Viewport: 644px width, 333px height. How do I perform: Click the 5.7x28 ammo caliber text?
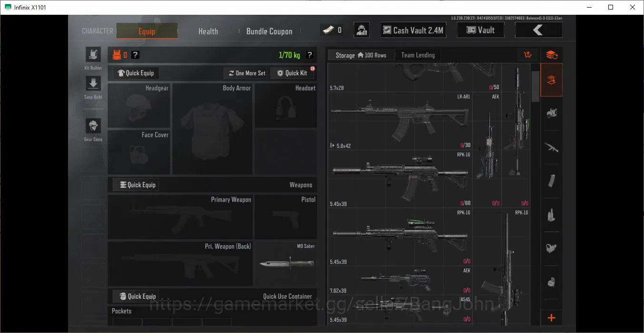pos(338,88)
